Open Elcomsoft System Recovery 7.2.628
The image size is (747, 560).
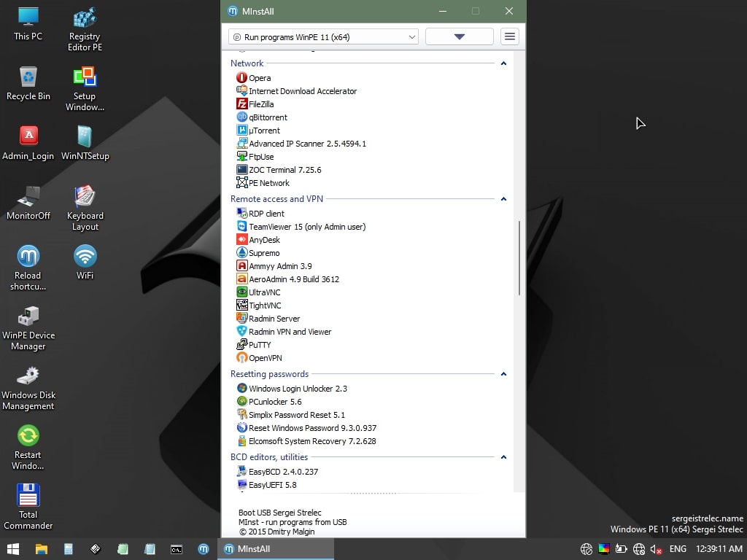pyautogui.click(x=306, y=441)
